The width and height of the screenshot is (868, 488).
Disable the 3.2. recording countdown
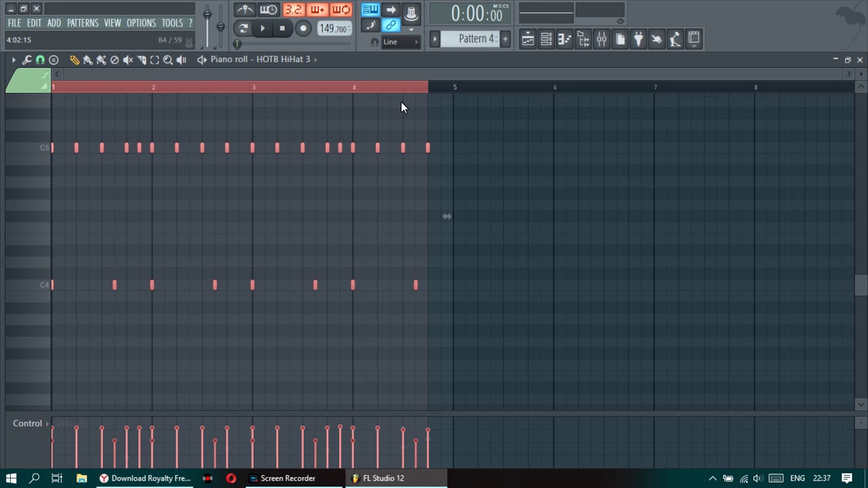pos(293,9)
